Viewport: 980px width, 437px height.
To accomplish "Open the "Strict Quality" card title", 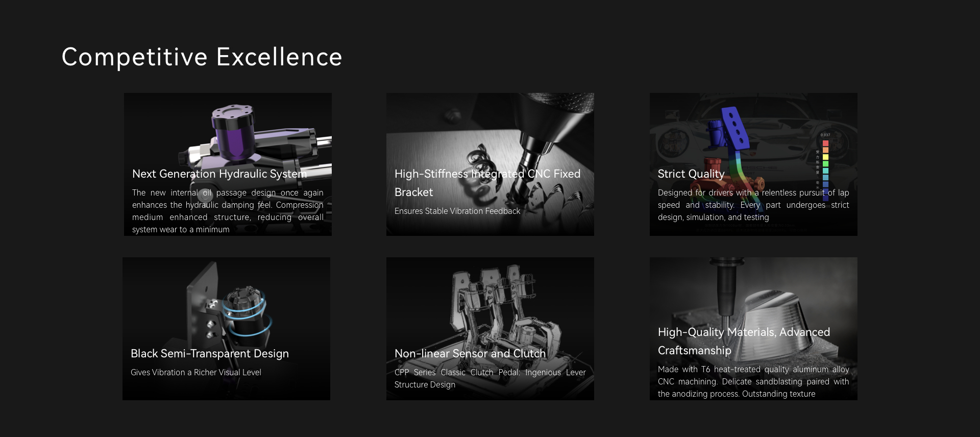I will pyautogui.click(x=691, y=174).
